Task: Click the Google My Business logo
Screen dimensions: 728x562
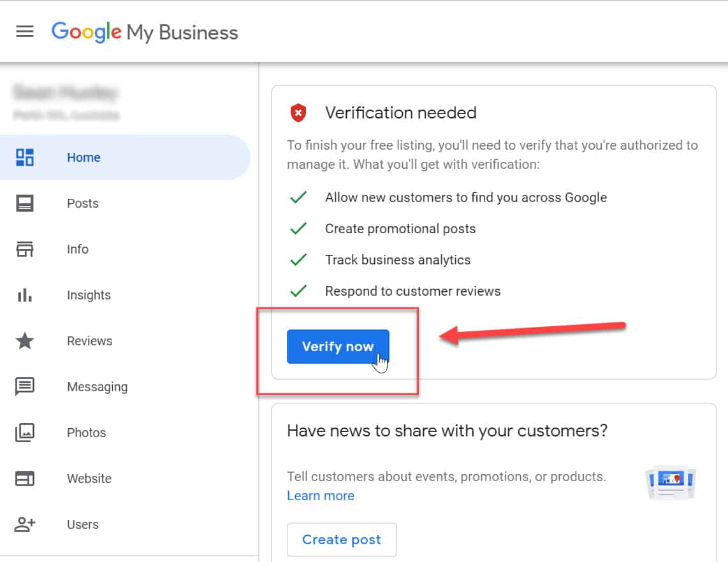Action: [x=144, y=31]
